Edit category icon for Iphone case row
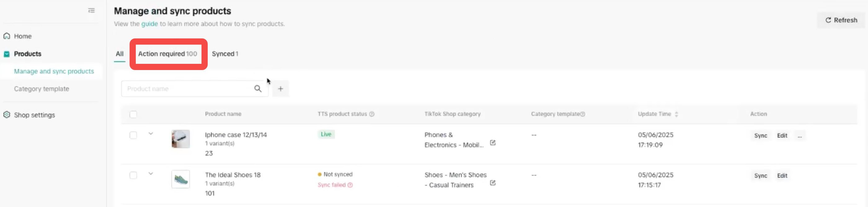Image resolution: width=868 pixels, height=207 pixels. pyautogui.click(x=493, y=143)
